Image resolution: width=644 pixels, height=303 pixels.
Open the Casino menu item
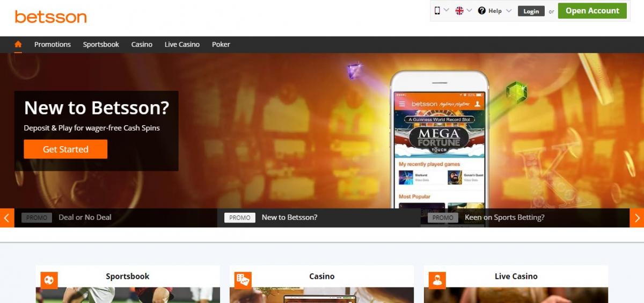point(142,45)
